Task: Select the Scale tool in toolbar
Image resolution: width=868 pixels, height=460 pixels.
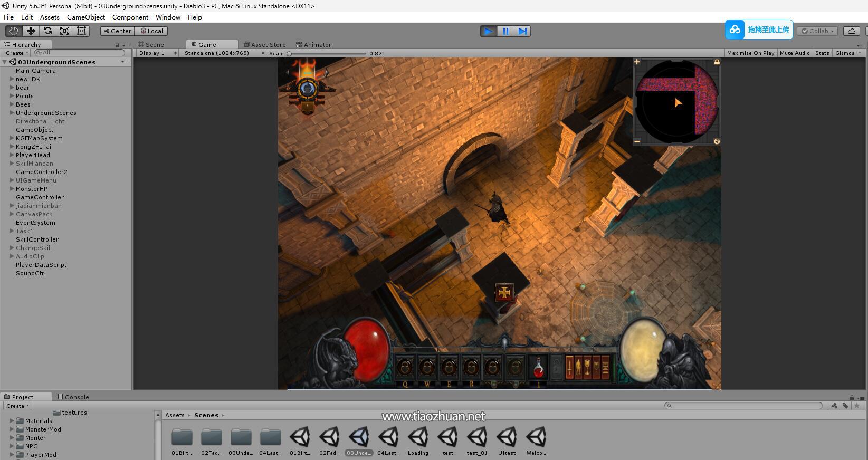Action: tap(64, 31)
